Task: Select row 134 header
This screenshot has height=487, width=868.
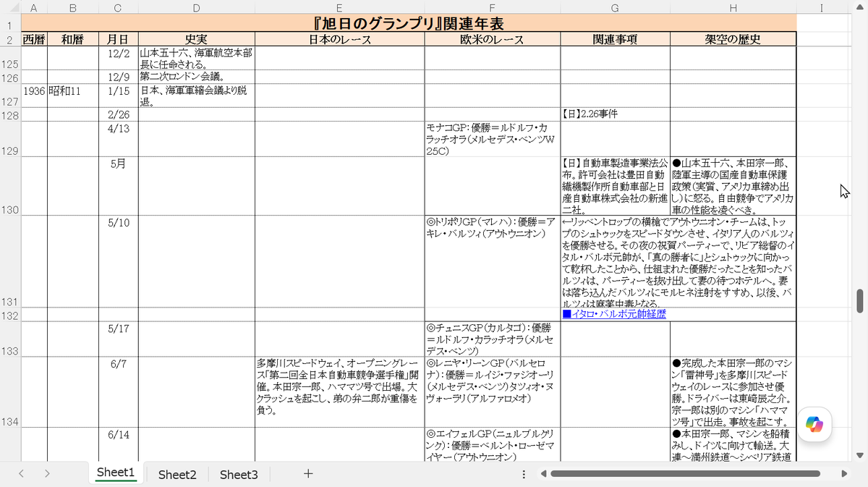Action: tap(10, 391)
